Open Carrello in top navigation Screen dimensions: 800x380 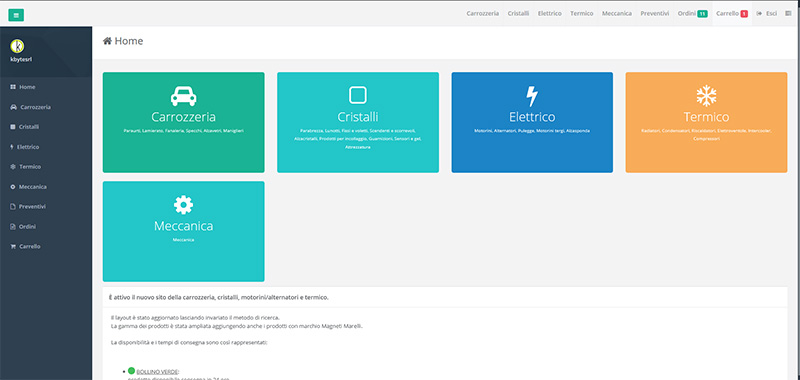[728, 13]
